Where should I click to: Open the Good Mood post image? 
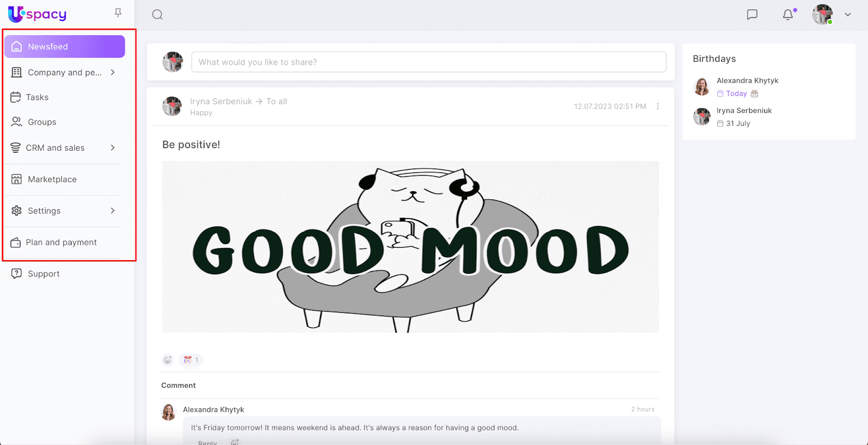(x=410, y=247)
